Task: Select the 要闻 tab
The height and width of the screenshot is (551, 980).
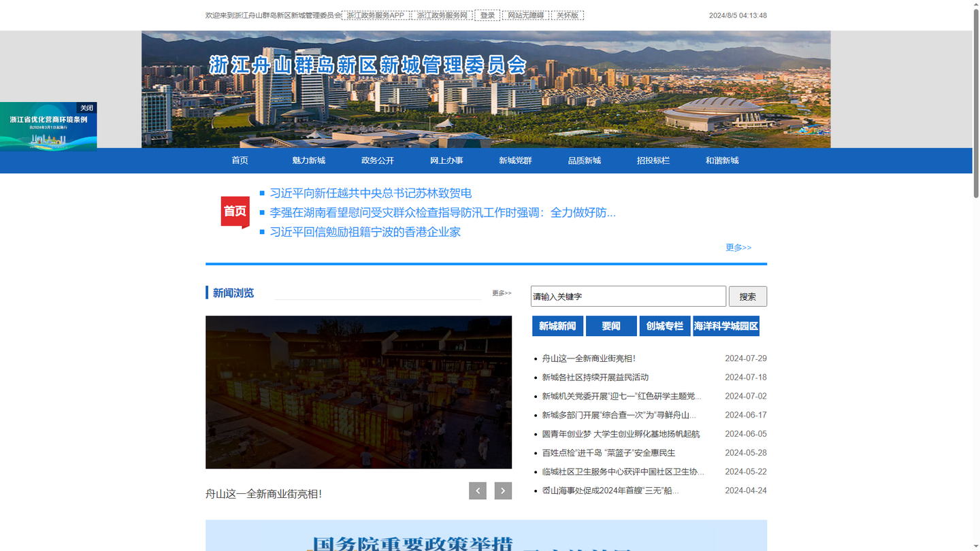Action: click(x=611, y=326)
